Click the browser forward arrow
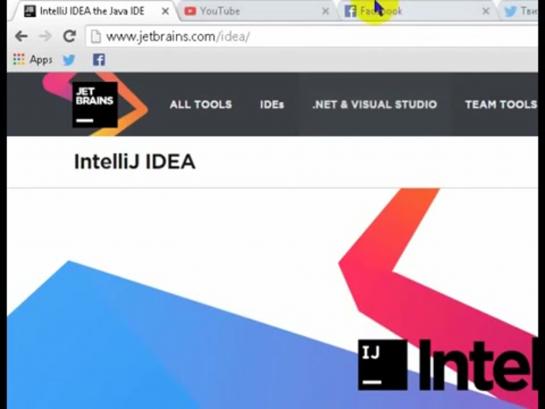Image resolution: width=545 pixels, height=409 pixels. 45,36
